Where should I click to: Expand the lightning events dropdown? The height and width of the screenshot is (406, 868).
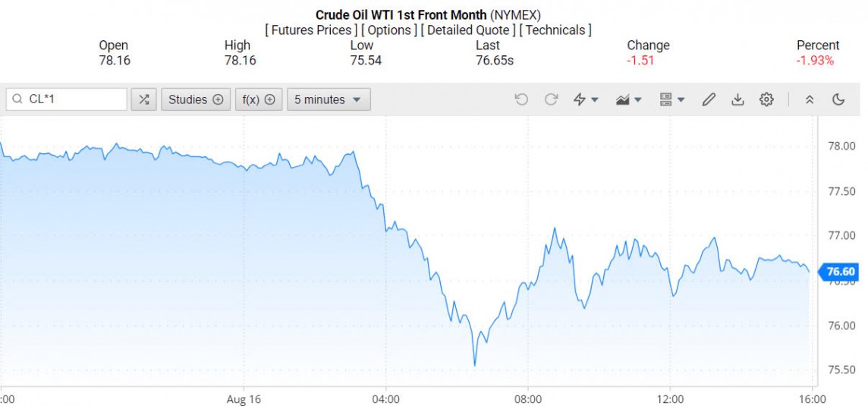[586, 99]
